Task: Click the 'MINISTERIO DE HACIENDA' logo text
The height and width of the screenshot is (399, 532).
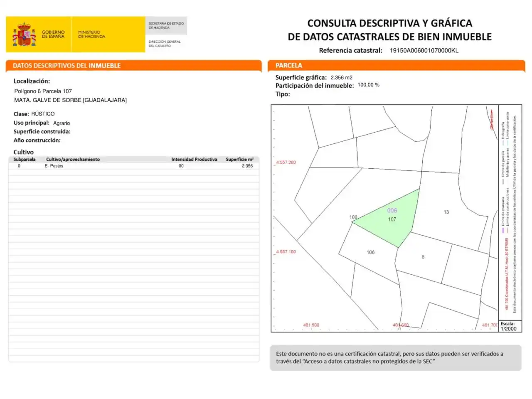Action: pos(91,34)
